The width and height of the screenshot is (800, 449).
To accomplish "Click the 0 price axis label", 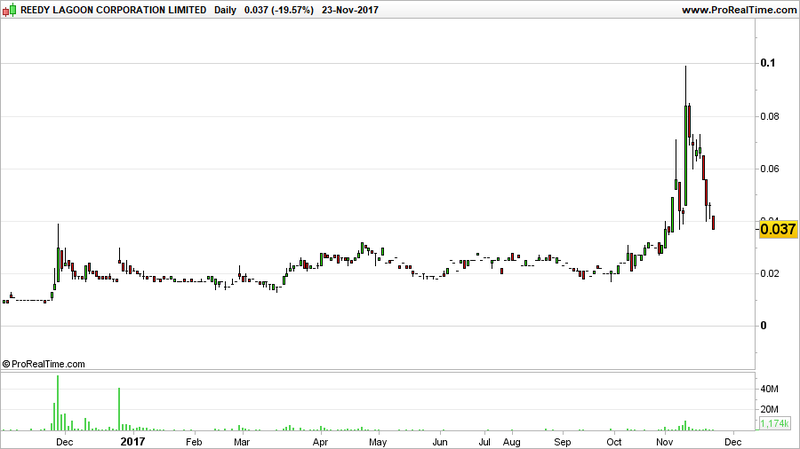I will pos(763,326).
